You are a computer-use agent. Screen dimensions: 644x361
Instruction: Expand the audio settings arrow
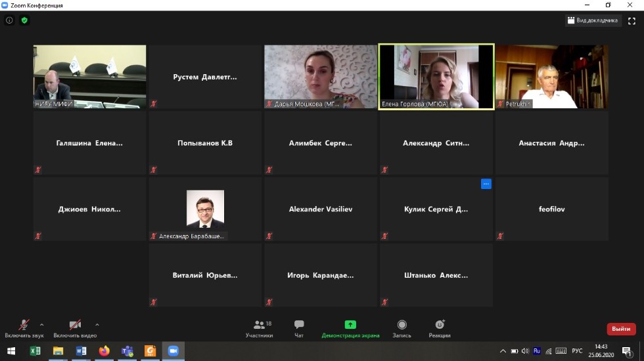tap(42, 324)
